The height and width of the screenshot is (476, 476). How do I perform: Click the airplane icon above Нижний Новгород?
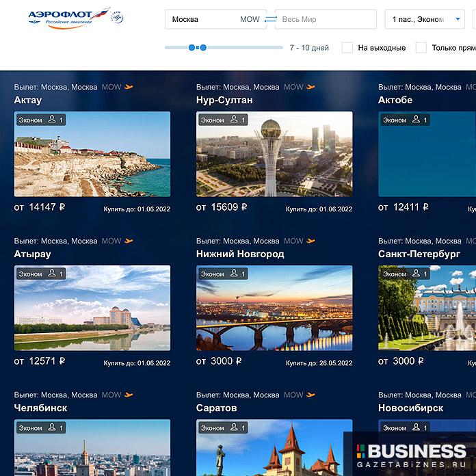point(310,241)
